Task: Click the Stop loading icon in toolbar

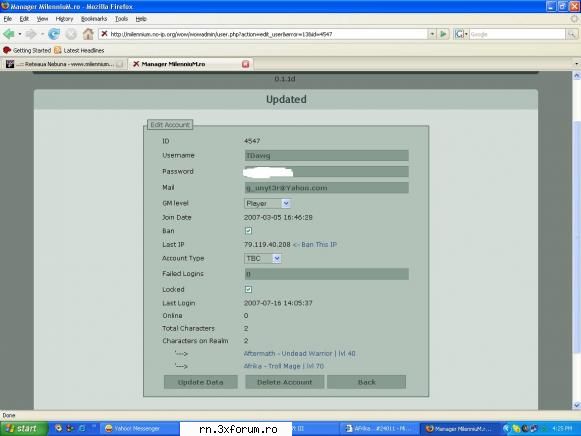Action: (x=71, y=34)
